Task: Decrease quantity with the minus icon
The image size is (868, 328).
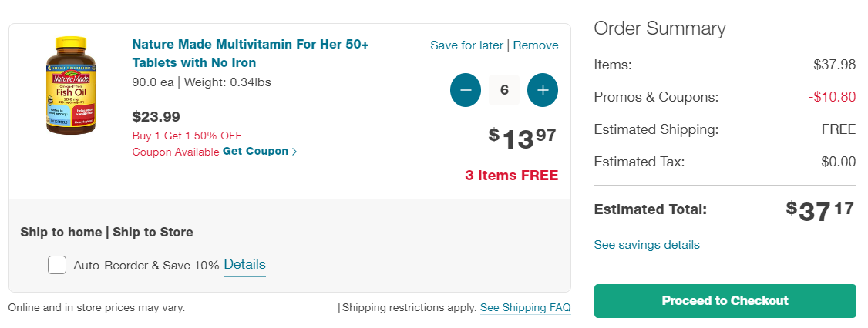Action: pyautogui.click(x=466, y=90)
